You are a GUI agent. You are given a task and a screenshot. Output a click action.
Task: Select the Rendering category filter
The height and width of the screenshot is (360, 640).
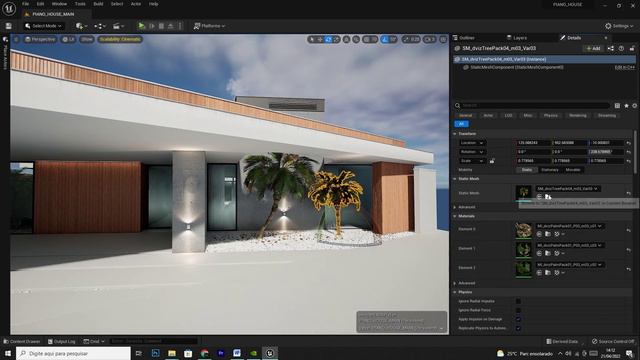click(578, 116)
